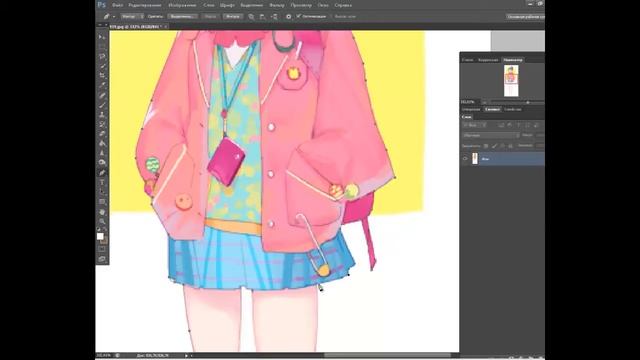This screenshot has height=360, width=640.
Task: Click the background color swatch
Action: (x=104, y=241)
